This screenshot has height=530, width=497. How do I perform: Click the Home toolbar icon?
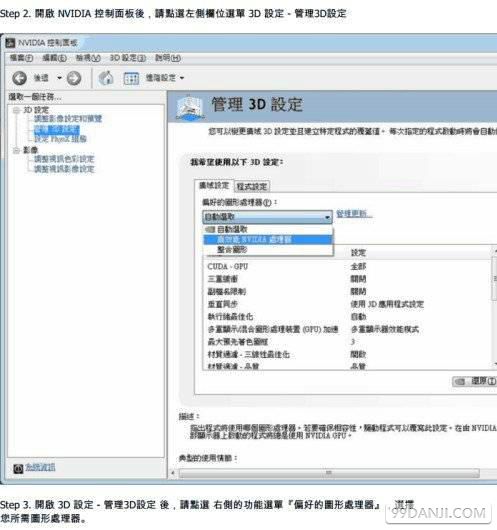pos(106,78)
